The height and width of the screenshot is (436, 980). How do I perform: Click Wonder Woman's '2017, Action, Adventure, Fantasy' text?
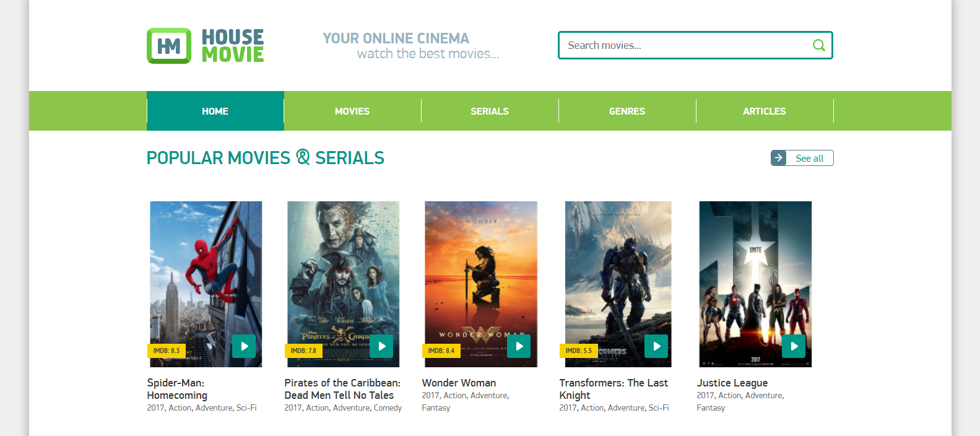click(x=466, y=401)
